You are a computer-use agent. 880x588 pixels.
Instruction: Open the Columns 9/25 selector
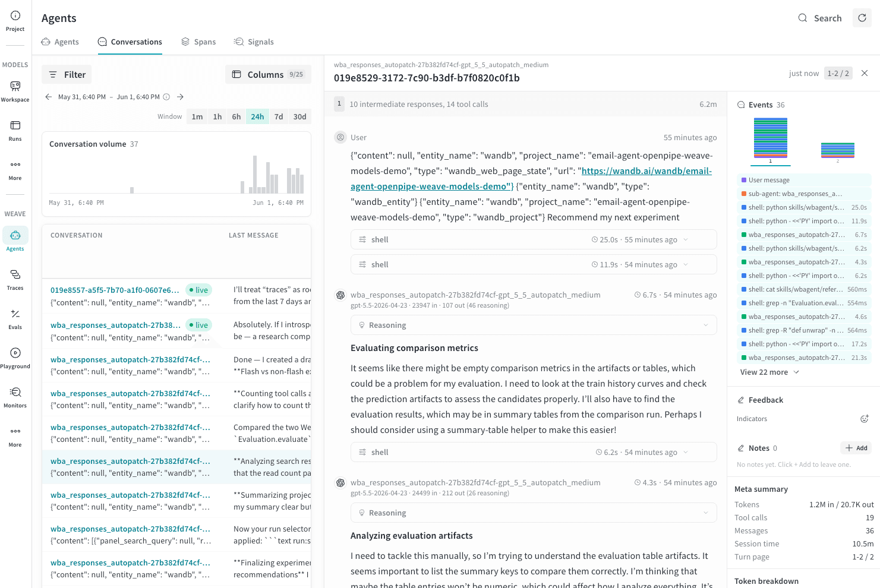(268, 74)
